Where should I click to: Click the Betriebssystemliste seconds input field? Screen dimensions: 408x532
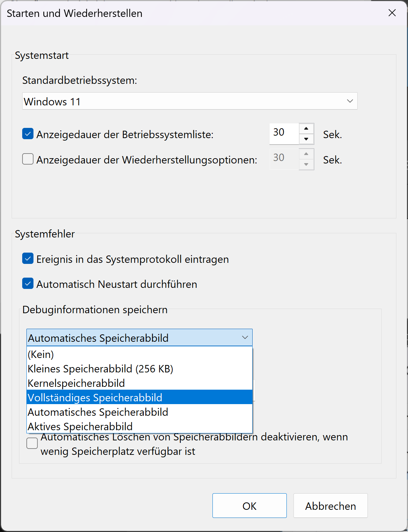click(284, 134)
